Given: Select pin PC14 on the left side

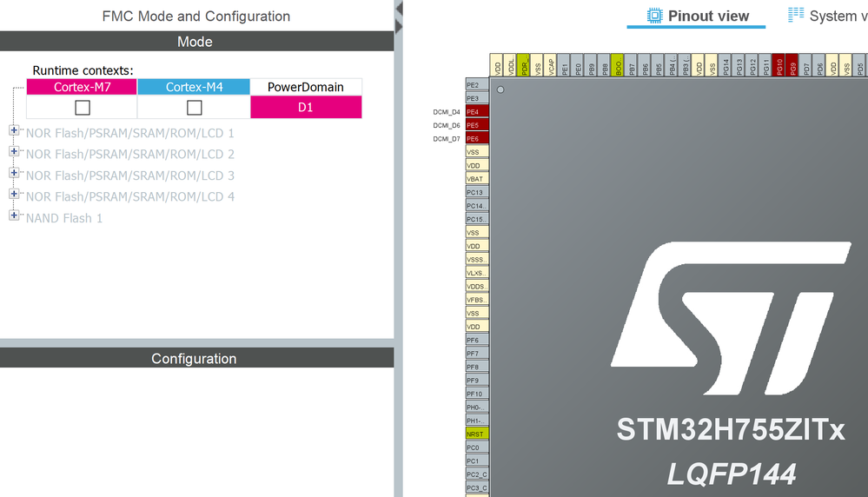Looking at the screenshot, I should [477, 205].
